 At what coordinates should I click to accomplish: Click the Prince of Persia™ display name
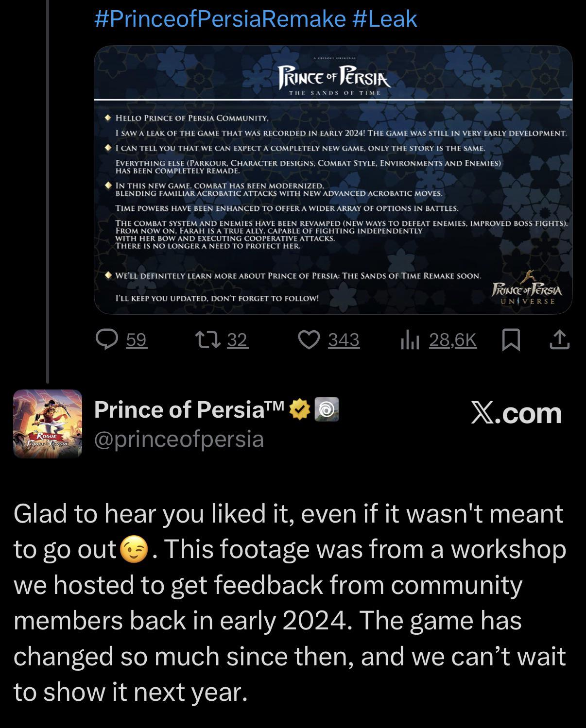(x=189, y=409)
